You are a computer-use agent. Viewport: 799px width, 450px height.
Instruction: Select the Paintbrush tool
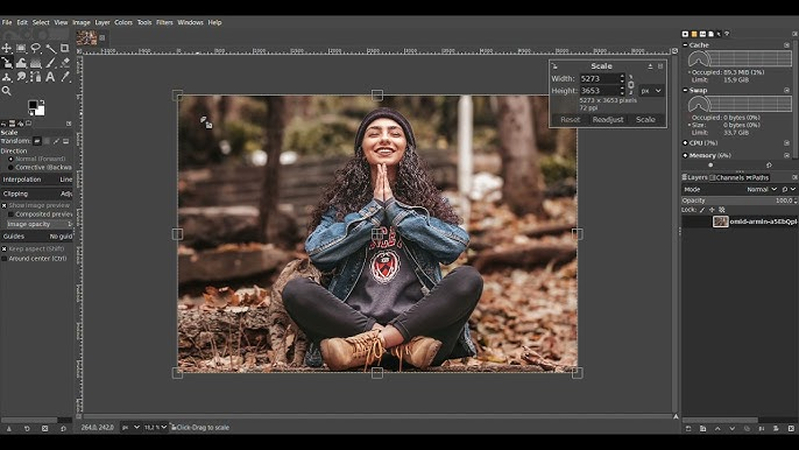[50, 63]
